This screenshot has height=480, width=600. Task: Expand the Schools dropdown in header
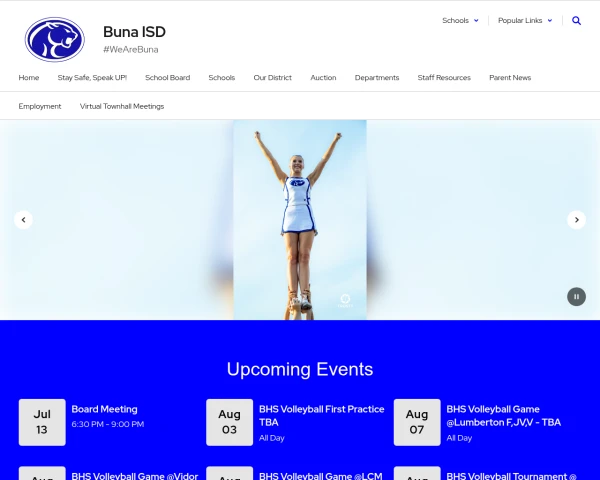[460, 21]
